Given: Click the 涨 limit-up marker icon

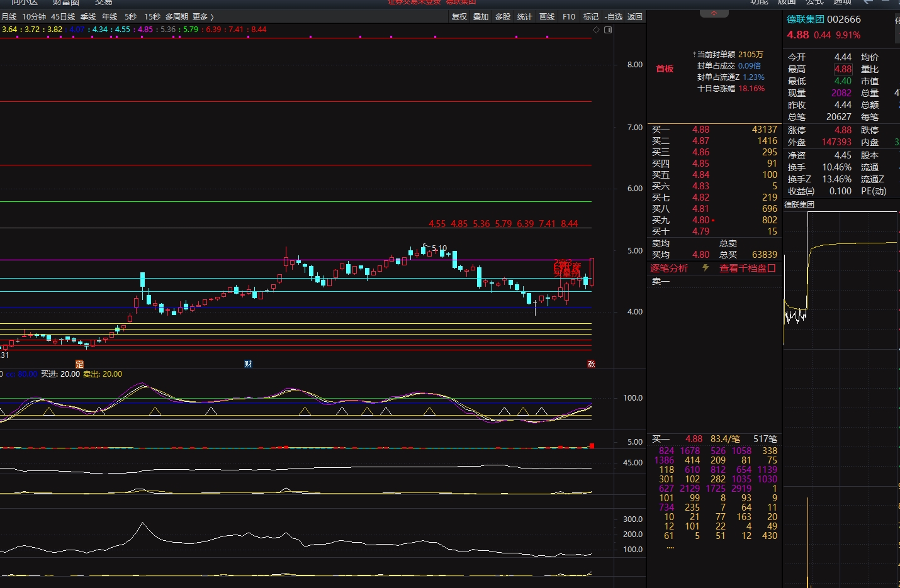Looking at the screenshot, I should click(591, 364).
